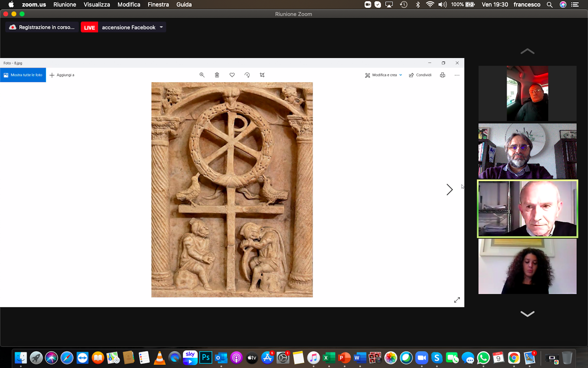Add photo to favorites with heart icon

point(232,75)
